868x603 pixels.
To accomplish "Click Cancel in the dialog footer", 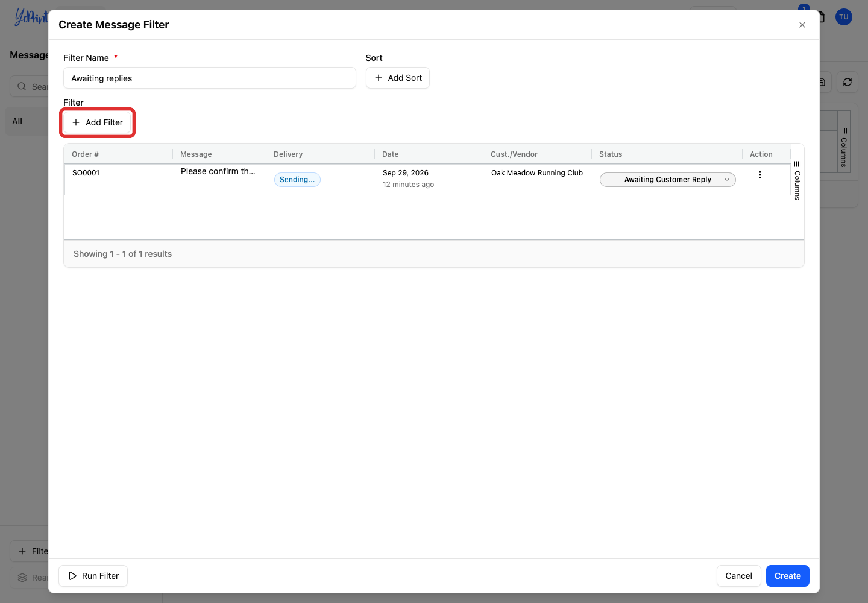I will tap(738, 576).
